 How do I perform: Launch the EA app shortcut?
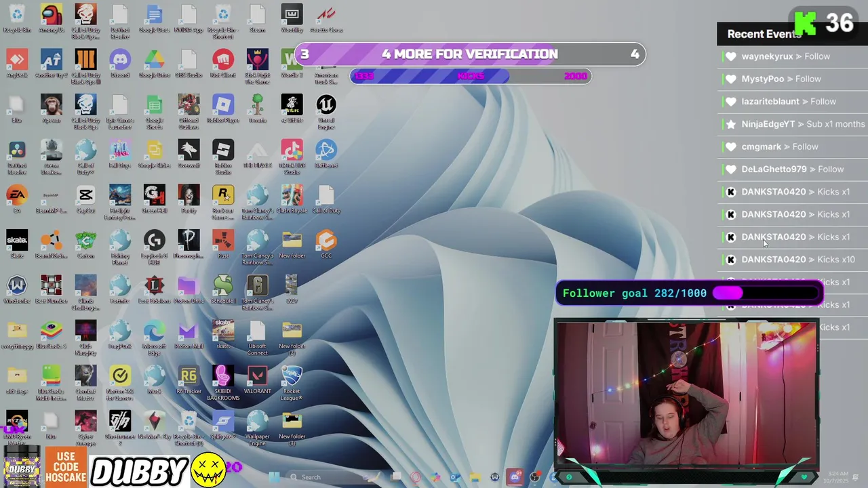point(17,199)
